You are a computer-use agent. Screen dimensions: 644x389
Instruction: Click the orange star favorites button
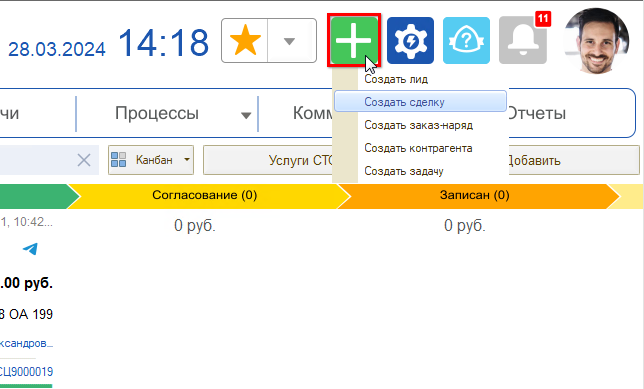pos(245,40)
